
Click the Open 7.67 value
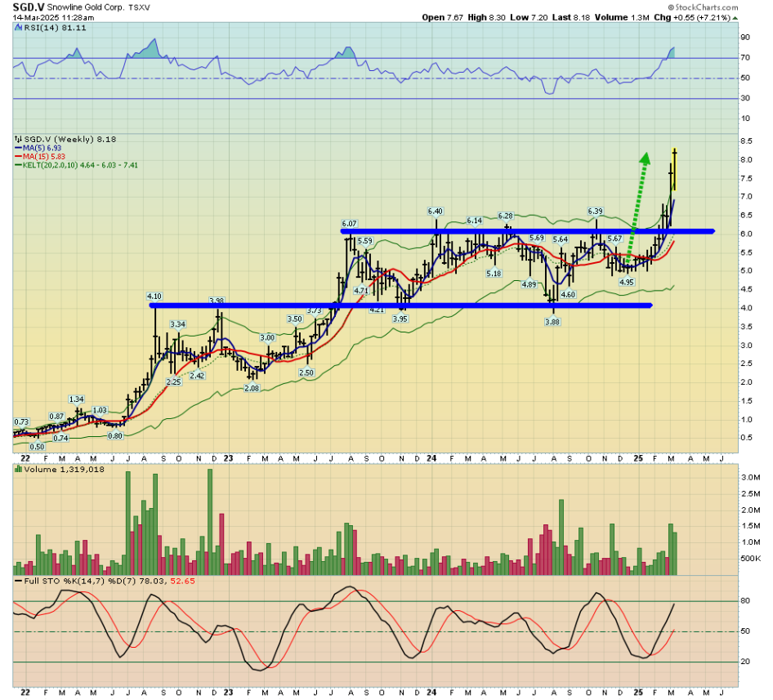[442, 17]
